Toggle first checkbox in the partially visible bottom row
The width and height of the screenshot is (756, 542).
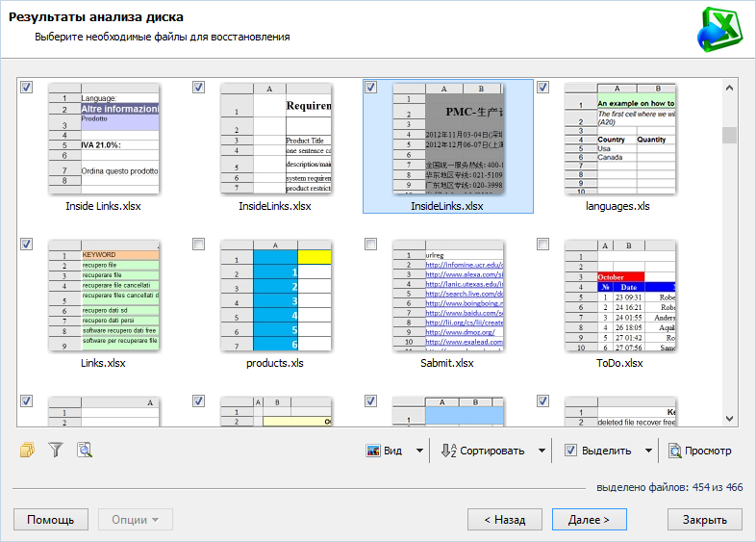pos(27,401)
